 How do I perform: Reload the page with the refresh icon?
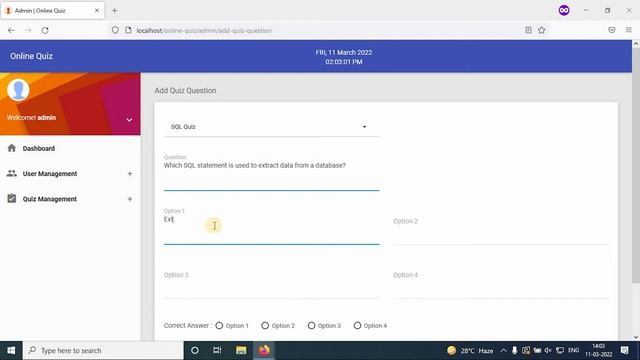click(x=45, y=30)
